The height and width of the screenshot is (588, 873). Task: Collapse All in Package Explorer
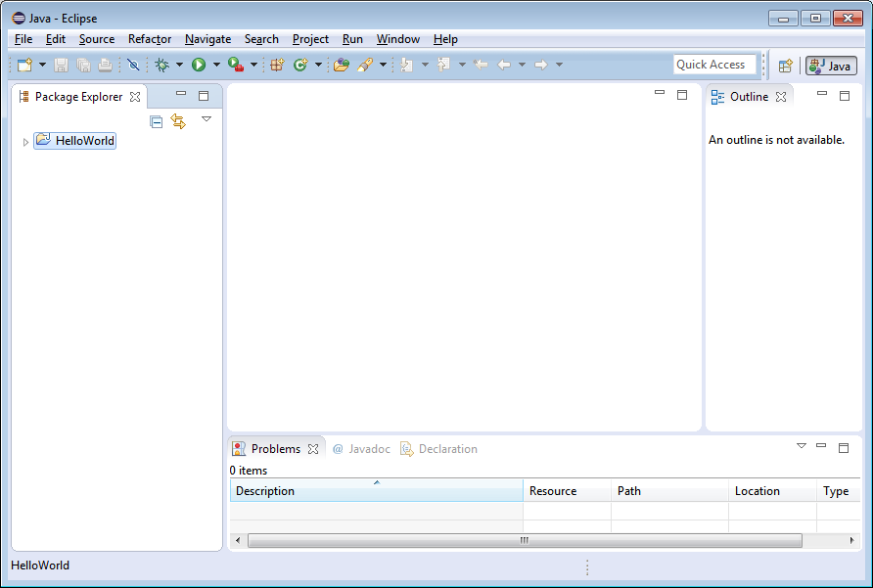[x=157, y=121]
